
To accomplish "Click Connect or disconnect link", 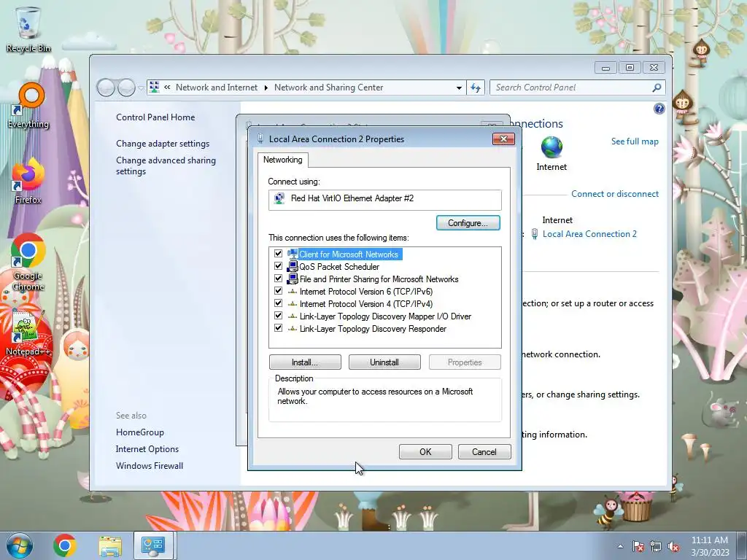I will tap(614, 194).
